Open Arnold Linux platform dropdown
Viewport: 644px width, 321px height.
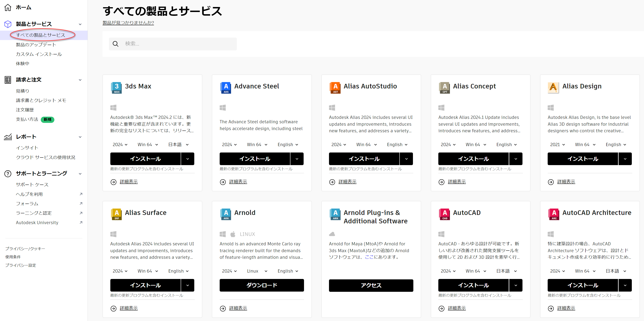(x=257, y=271)
